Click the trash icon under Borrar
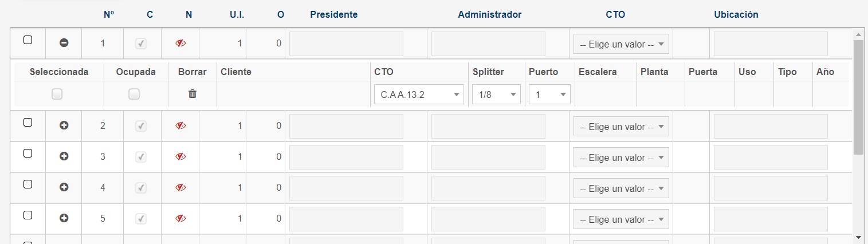This screenshot has height=244, width=868. (193, 94)
